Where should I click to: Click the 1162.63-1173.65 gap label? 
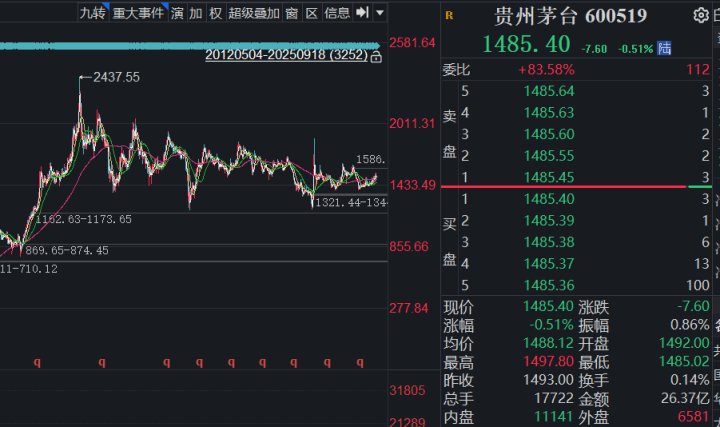click(84, 219)
